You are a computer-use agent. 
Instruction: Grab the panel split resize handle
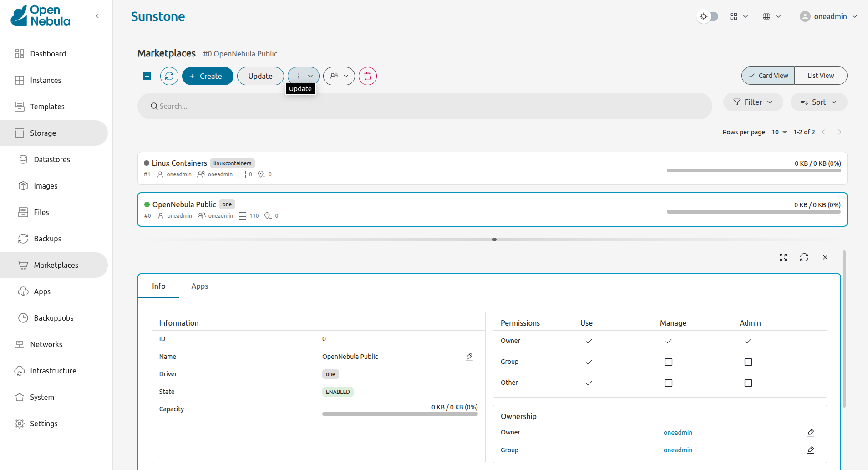(494, 239)
